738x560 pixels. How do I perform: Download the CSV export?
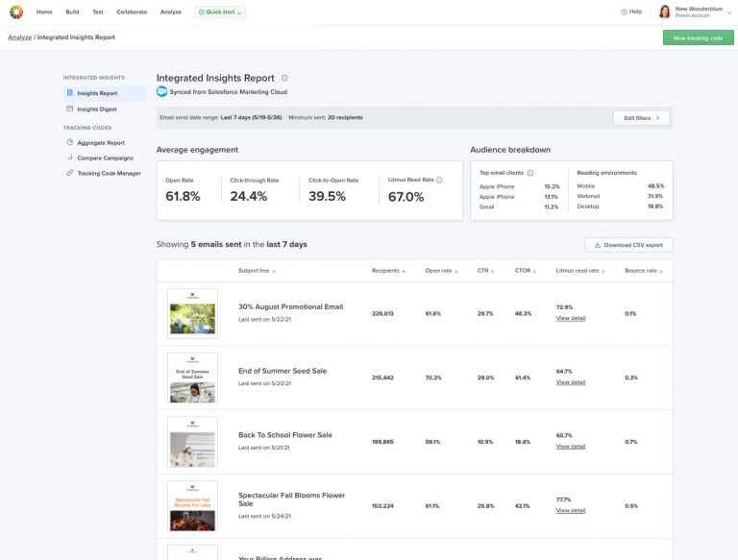(x=628, y=245)
